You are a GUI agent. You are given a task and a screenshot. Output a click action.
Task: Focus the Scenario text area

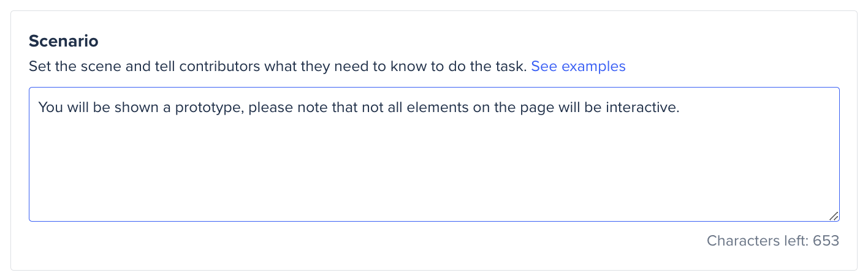(434, 154)
